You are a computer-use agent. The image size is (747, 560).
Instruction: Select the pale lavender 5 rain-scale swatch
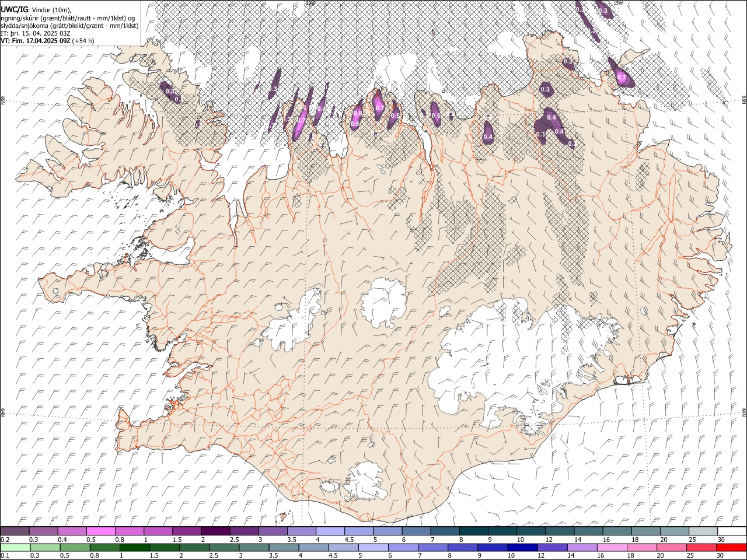(373, 547)
